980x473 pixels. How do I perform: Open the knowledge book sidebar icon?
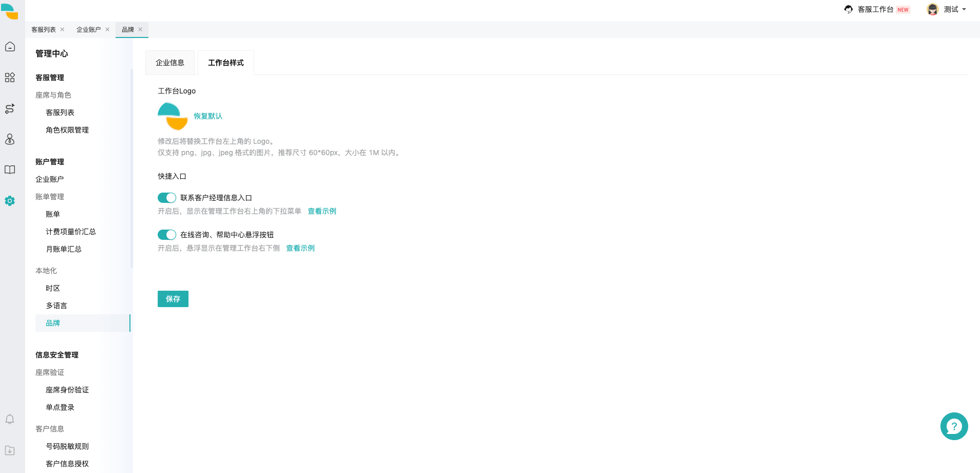pyautogui.click(x=10, y=170)
